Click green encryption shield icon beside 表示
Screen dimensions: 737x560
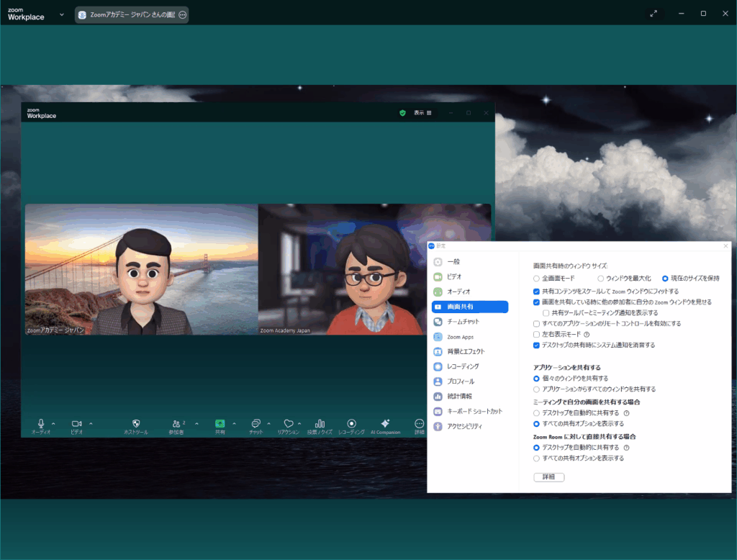click(402, 113)
